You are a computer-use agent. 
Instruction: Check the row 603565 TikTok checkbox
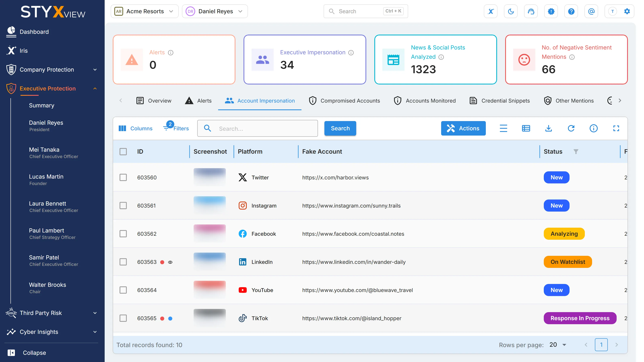pyautogui.click(x=123, y=318)
